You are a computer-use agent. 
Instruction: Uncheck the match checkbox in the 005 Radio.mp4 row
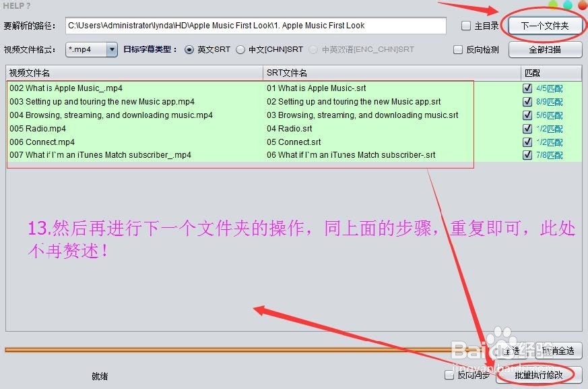point(527,129)
